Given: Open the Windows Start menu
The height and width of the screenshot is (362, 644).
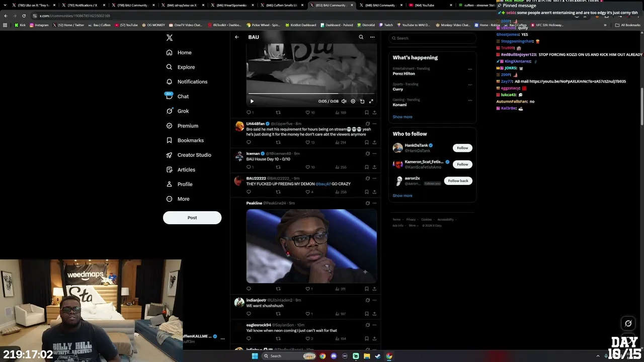Looking at the screenshot, I should [255, 356].
